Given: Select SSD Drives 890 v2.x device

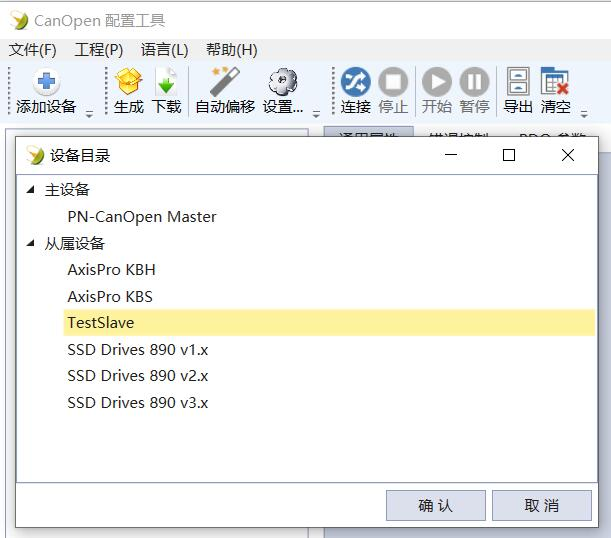Looking at the screenshot, I should (x=138, y=376).
